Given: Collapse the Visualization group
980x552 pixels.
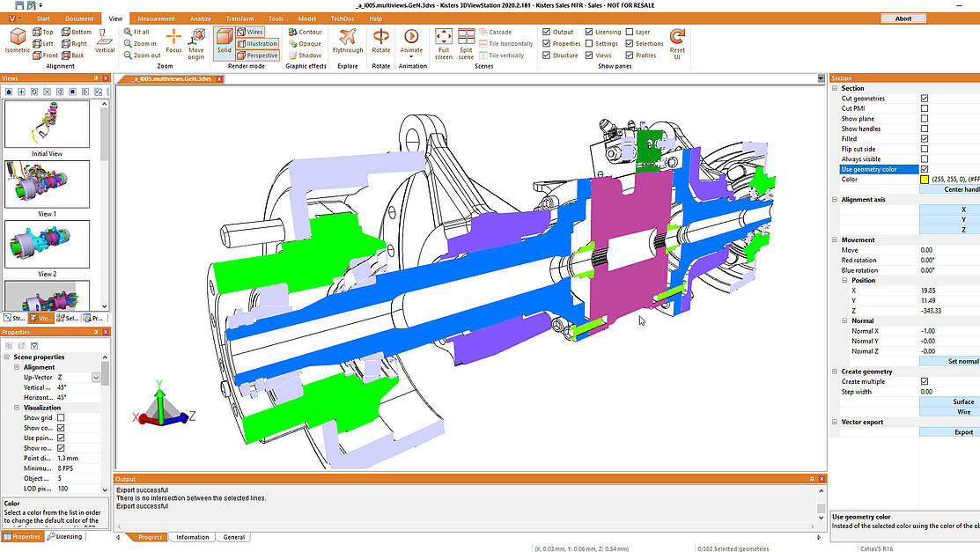Looking at the screenshot, I should (x=17, y=408).
